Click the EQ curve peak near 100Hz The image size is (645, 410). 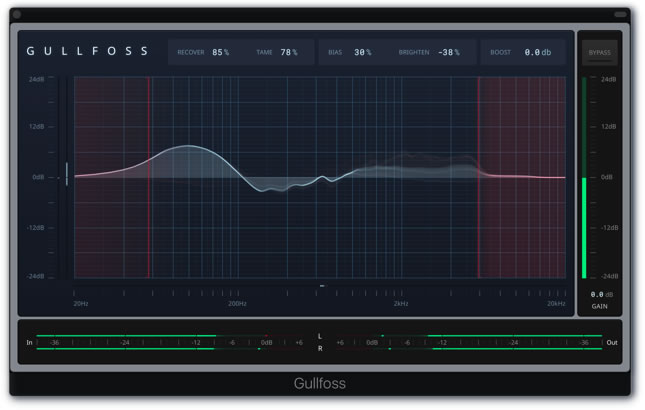pyautogui.click(x=188, y=146)
